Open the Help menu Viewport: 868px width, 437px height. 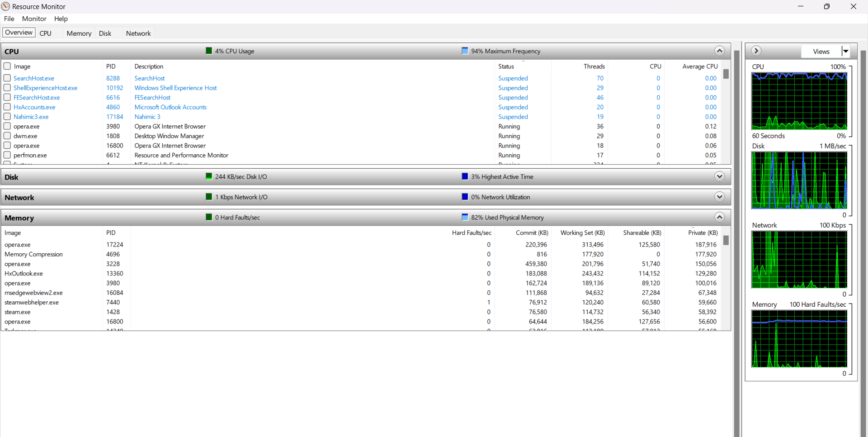click(61, 19)
